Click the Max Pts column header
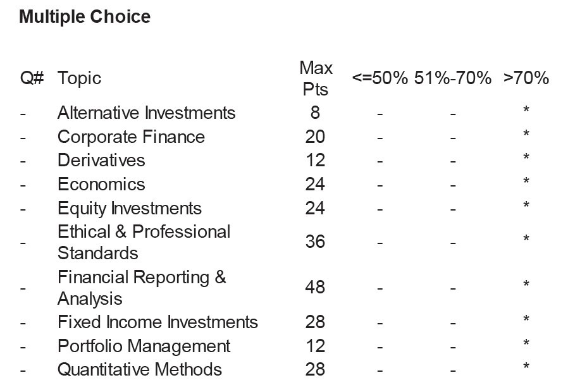 pos(316,78)
